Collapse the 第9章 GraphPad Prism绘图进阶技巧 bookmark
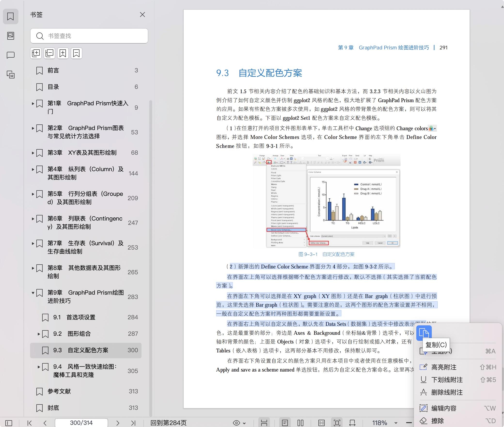This screenshot has height=427, width=504. (x=33, y=293)
